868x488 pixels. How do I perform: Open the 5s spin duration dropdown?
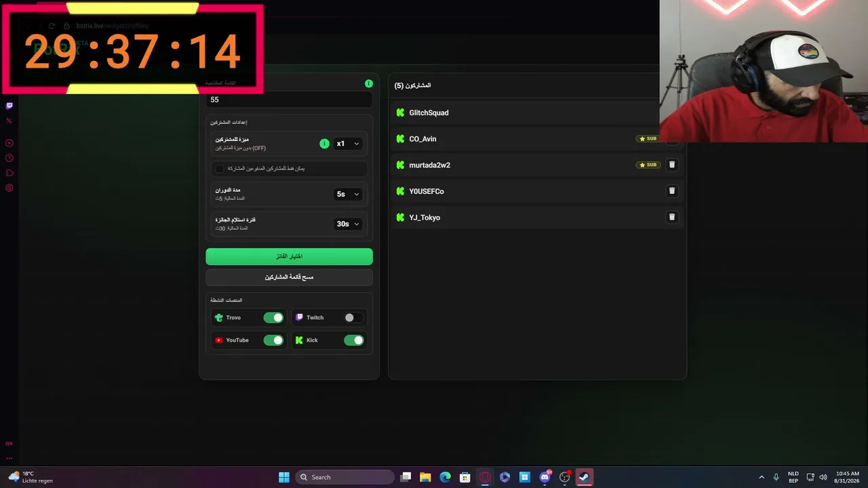point(348,194)
